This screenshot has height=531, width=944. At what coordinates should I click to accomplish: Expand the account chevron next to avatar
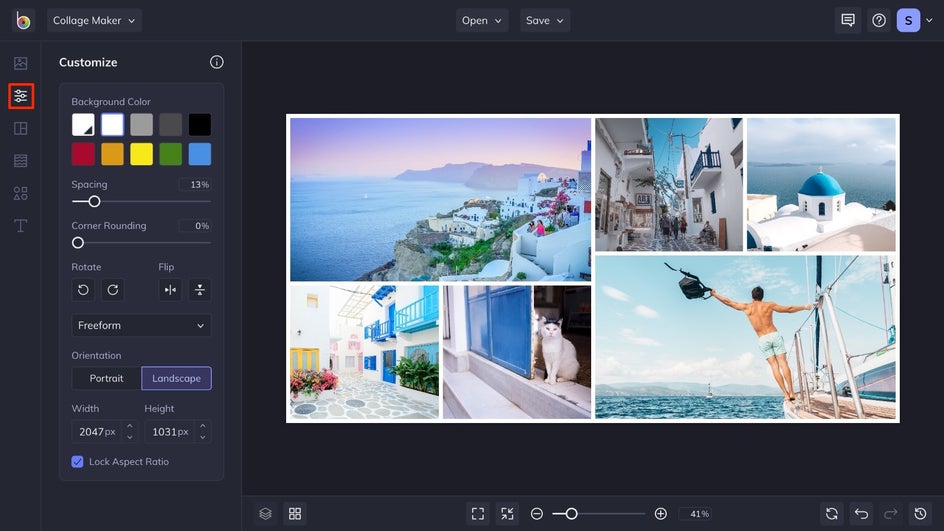pos(930,20)
